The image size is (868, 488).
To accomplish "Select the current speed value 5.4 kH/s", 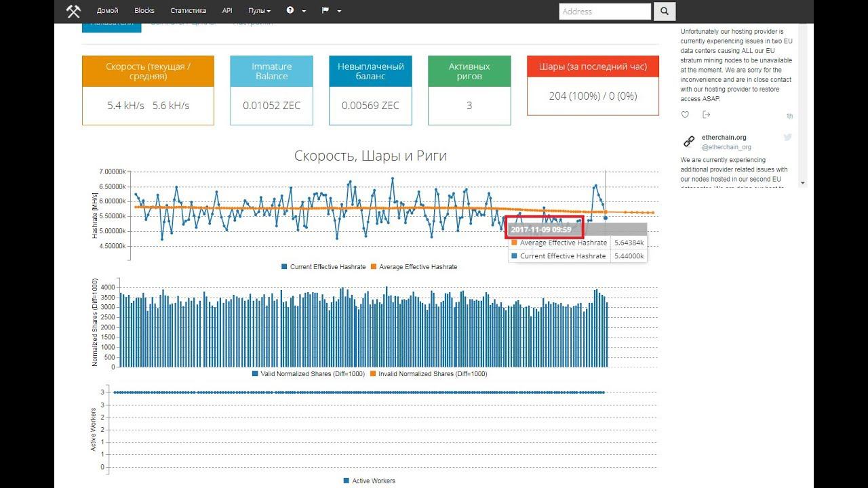I will pyautogui.click(x=125, y=106).
